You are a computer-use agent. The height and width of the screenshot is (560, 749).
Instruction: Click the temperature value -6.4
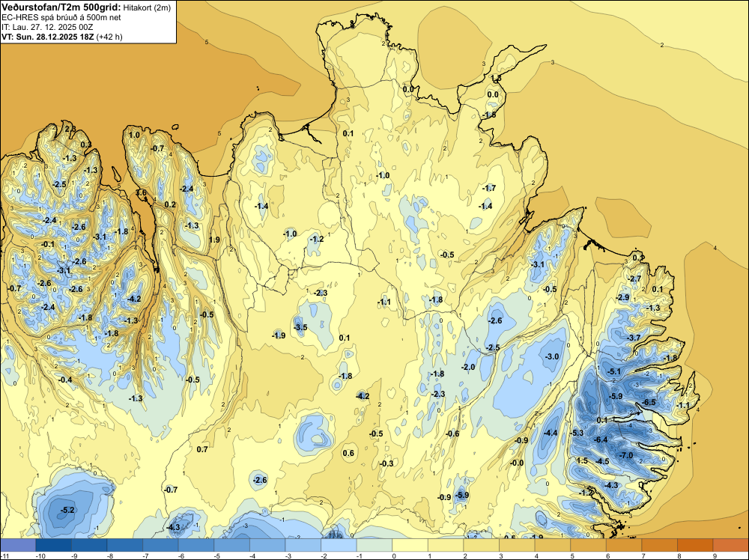click(601, 439)
